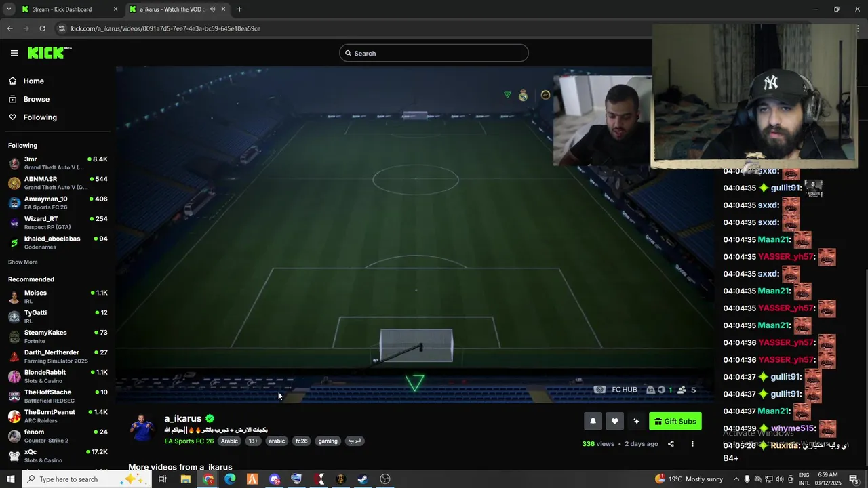Image resolution: width=868 pixels, height=488 pixels.
Task: Open Task View on the taskbar
Action: [x=163, y=479]
